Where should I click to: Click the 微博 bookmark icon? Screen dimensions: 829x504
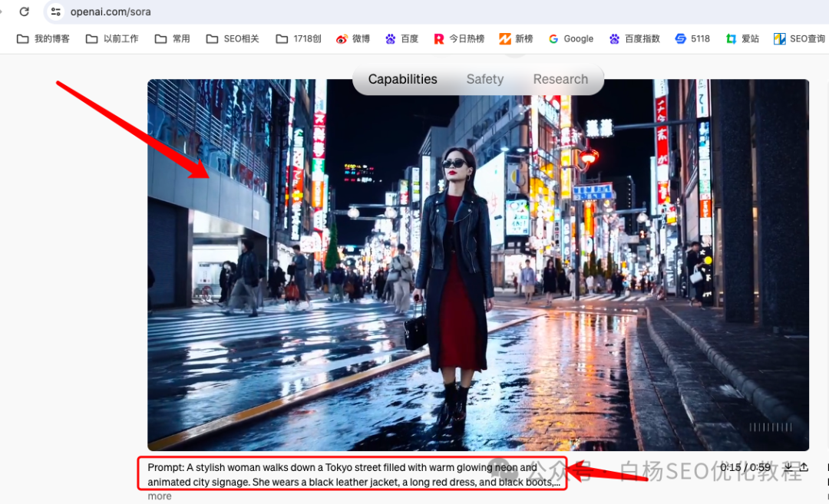click(342, 38)
